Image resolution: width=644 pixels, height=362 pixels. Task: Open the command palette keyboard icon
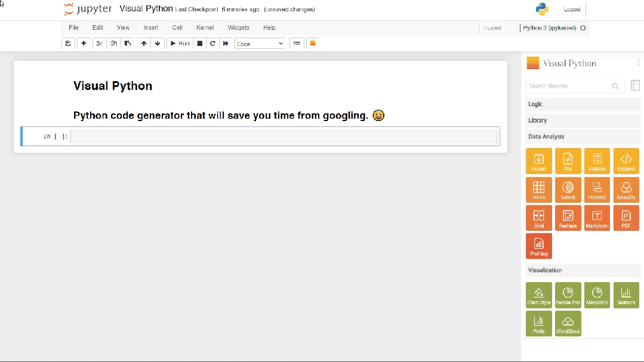[x=297, y=44]
